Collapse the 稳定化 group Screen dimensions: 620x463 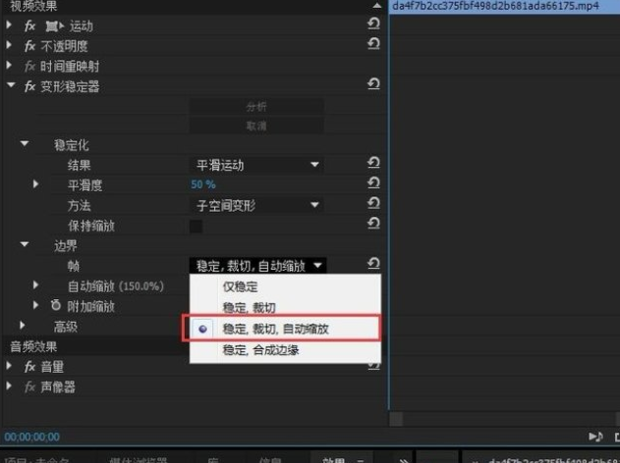25,143
